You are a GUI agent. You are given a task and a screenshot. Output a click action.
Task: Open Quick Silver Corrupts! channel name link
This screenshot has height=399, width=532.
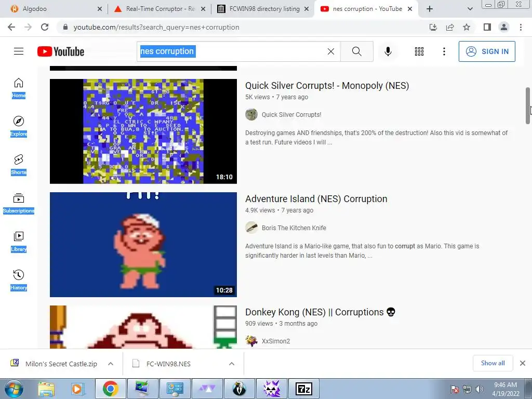coord(291,115)
